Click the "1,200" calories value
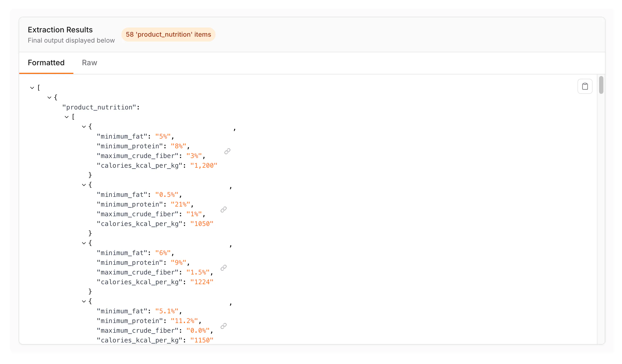This screenshot has width=622, height=364. (x=204, y=166)
